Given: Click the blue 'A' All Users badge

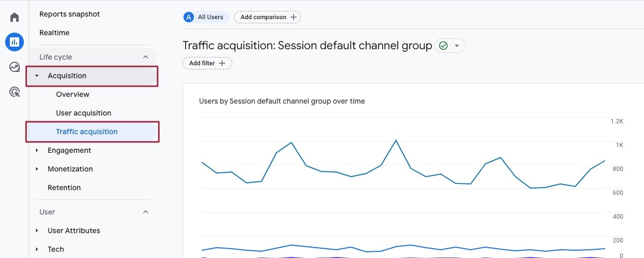Looking at the screenshot, I should (x=188, y=17).
